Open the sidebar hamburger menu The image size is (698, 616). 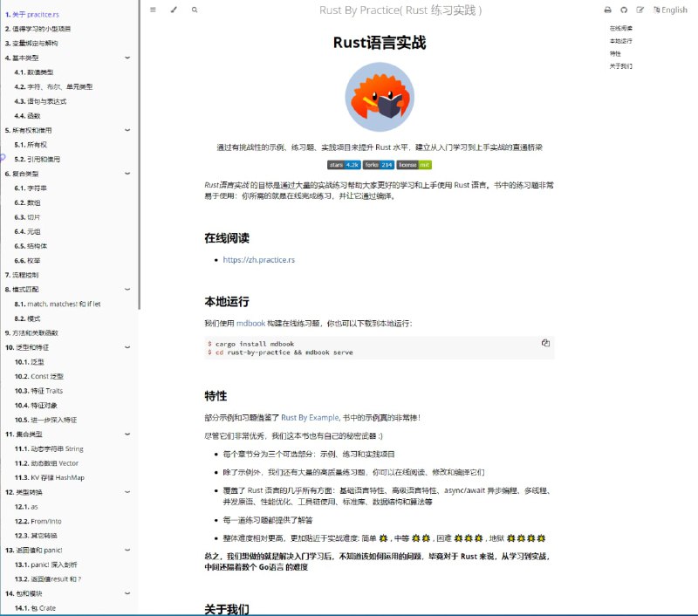pyautogui.click(x=152, y=10)
